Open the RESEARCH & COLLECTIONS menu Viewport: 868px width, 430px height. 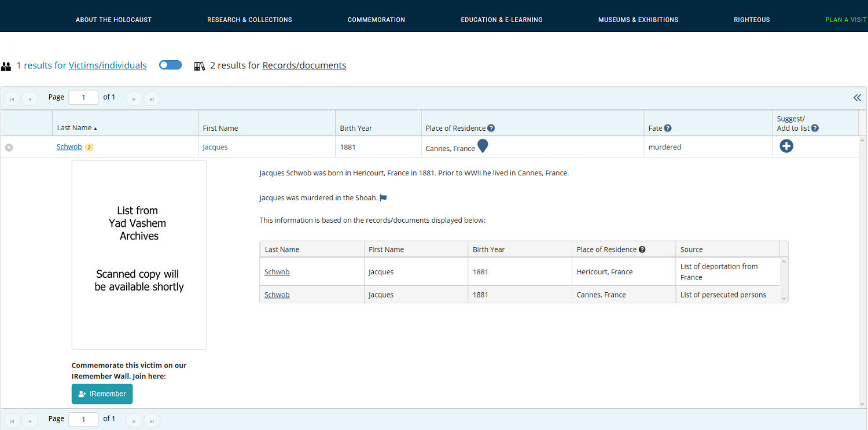[249, 19]
